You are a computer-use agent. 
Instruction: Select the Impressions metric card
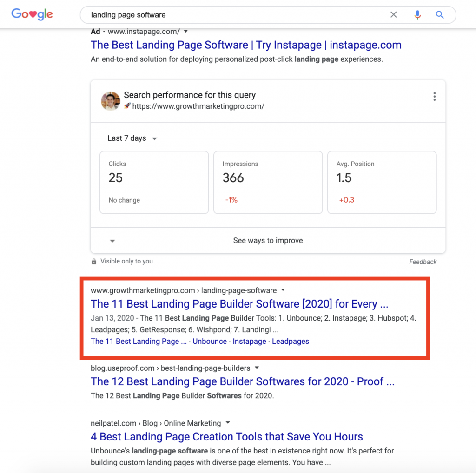(268, 182)
